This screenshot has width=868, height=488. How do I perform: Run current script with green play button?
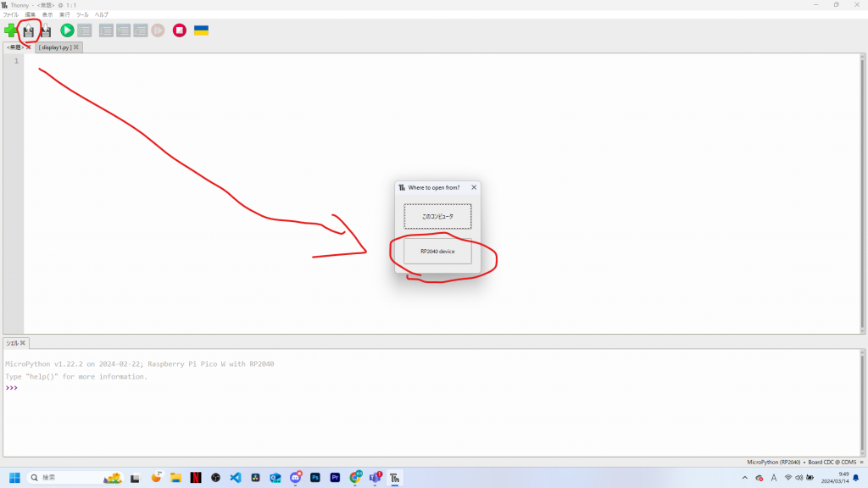pyautogui.click(x=67, y=30)
